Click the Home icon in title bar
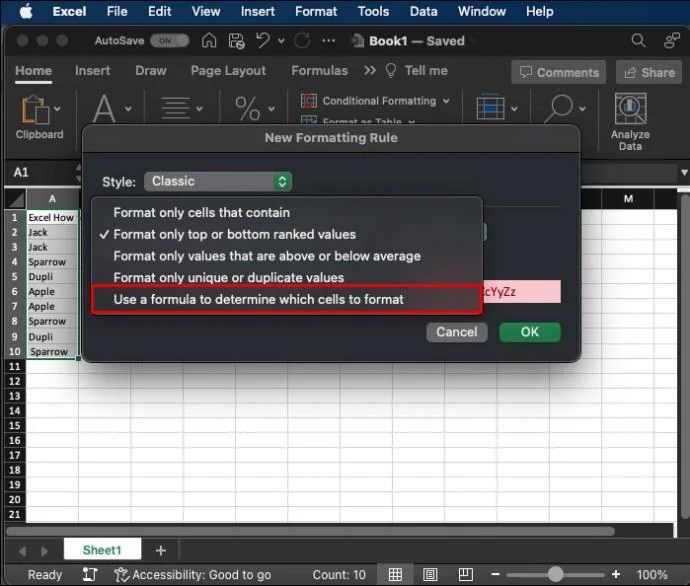This screenshot has width=690, height=586. (x=209, y=41)
